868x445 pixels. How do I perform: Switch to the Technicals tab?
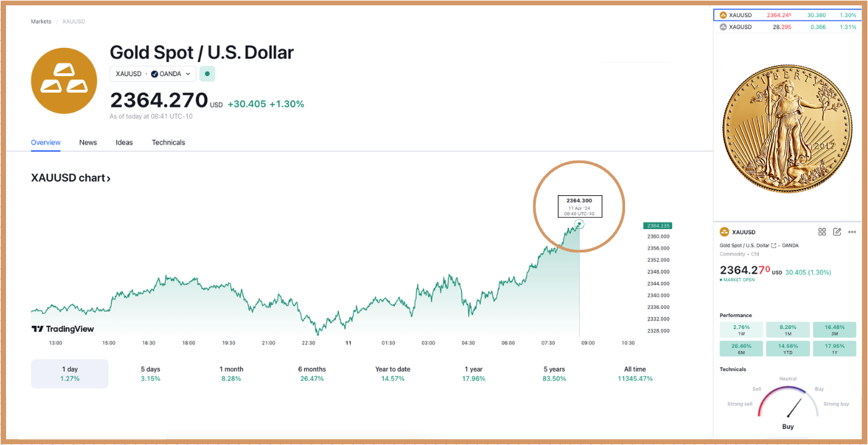pyautogui.click(x=168, y=142)
